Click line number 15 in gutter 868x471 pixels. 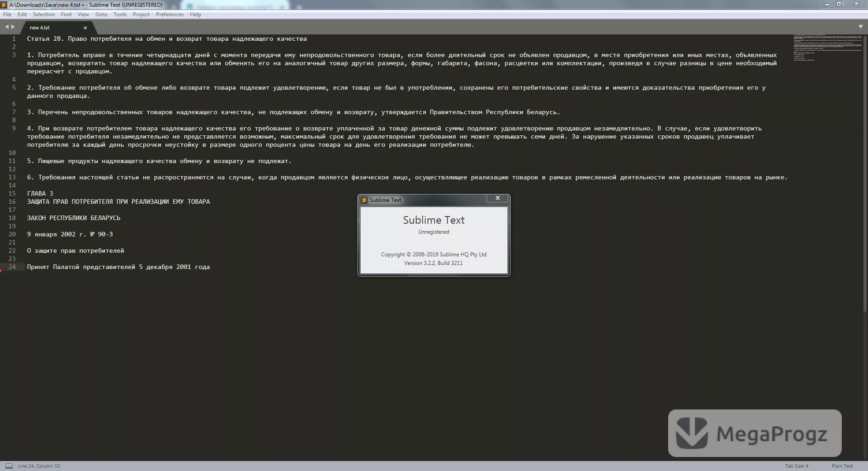pos(12,193)
